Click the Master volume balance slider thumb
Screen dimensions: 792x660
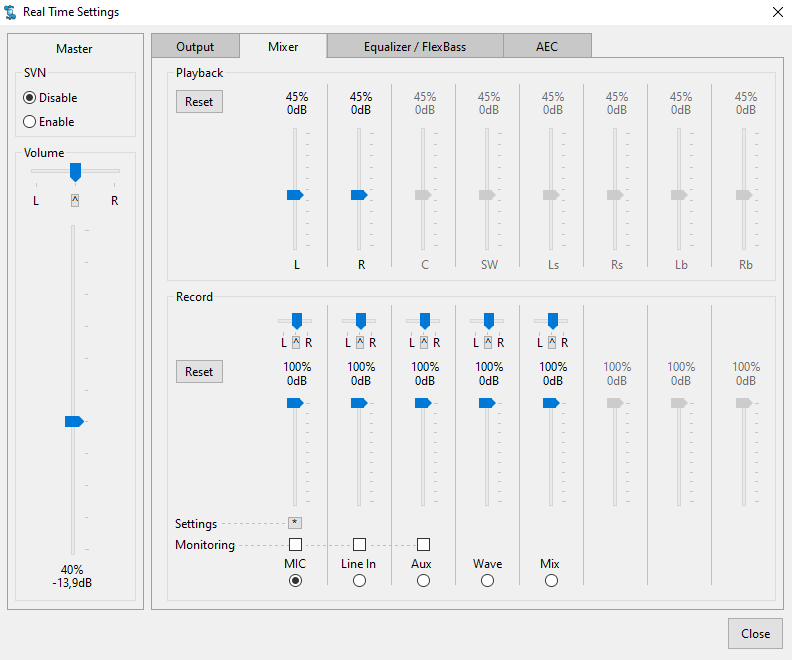point(75,172)
